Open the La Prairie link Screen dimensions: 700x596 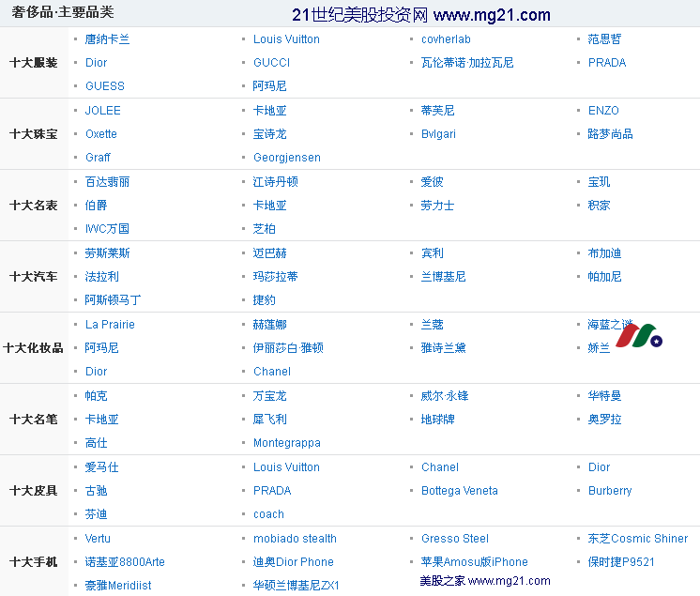(x=111, y=325)
